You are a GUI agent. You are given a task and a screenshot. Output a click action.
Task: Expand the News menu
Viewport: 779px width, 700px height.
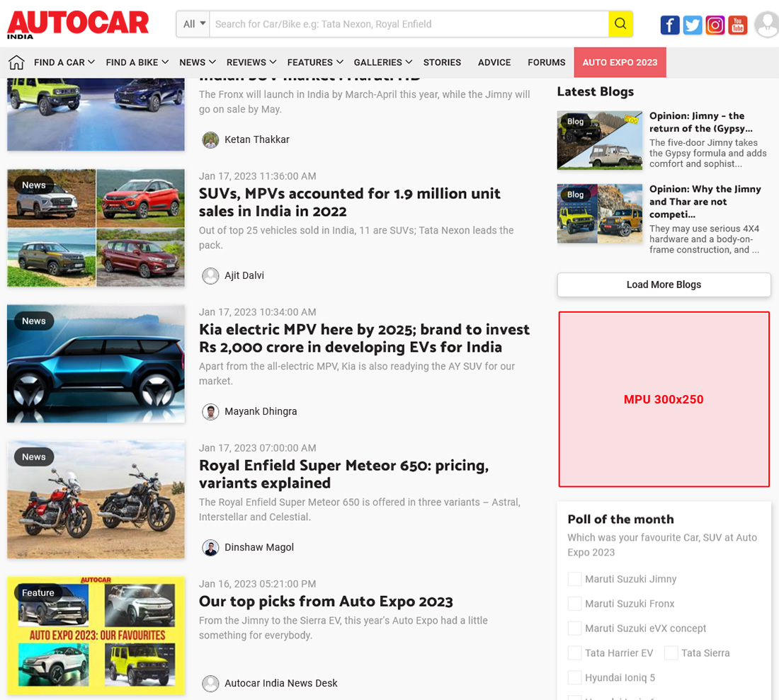(x=198, y=62)
